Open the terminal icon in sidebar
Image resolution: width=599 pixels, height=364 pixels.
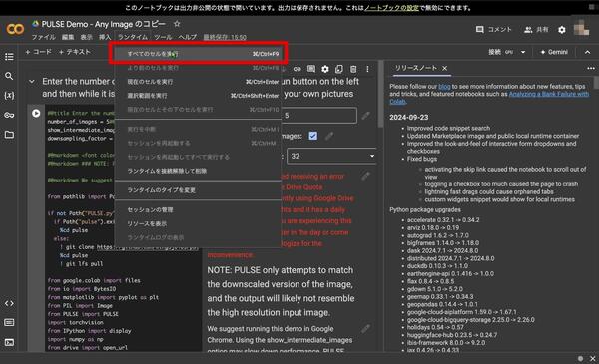(9, 342)
